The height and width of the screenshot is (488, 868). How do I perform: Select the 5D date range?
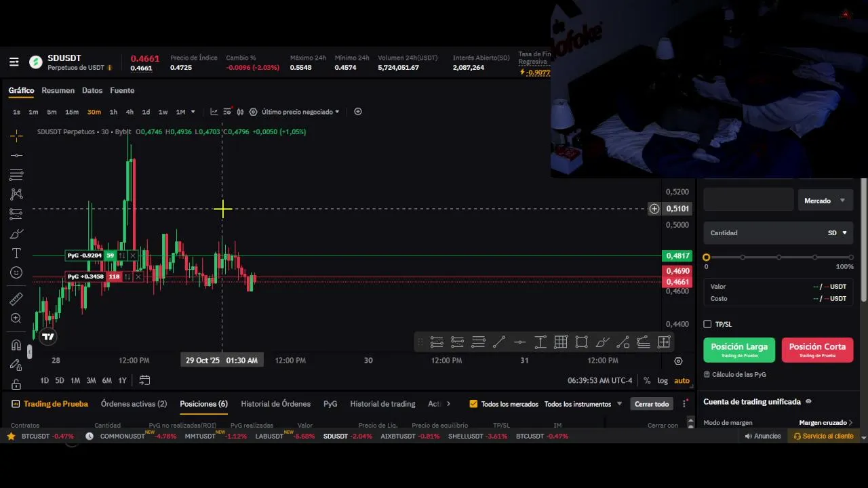(60, 381)
